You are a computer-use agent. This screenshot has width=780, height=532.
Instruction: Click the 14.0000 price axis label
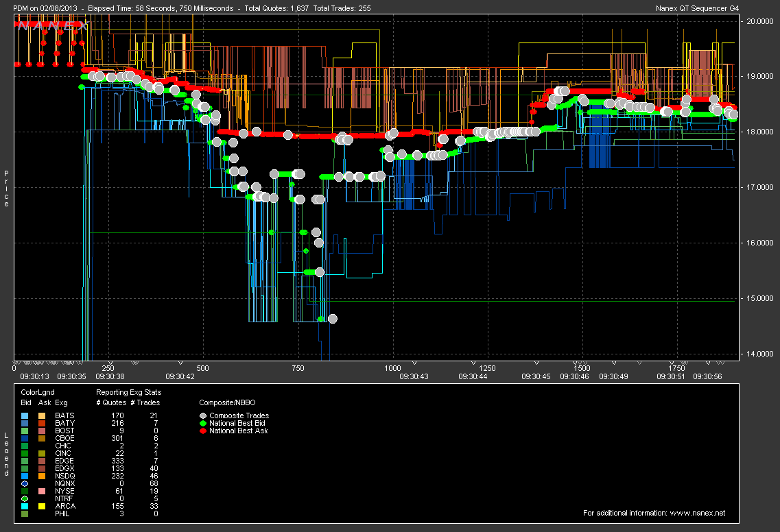(759, 354)
